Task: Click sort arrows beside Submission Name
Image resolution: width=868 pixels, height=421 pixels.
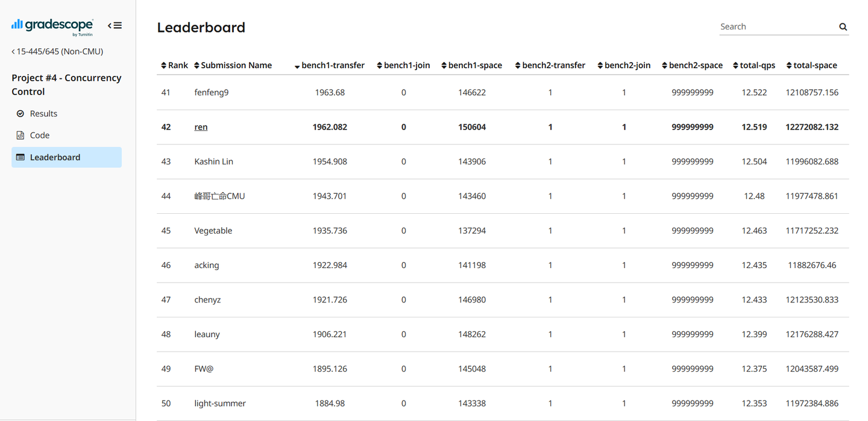Action: click(x=197, y=66)
